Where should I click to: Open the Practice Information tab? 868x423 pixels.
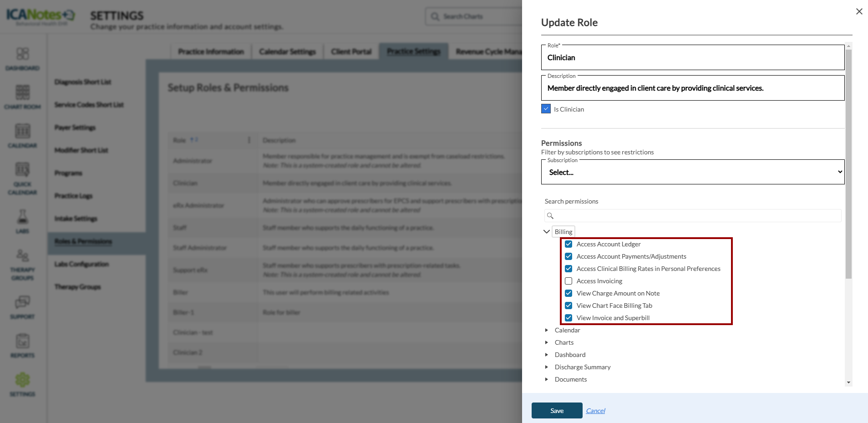(x=211, y=51)
